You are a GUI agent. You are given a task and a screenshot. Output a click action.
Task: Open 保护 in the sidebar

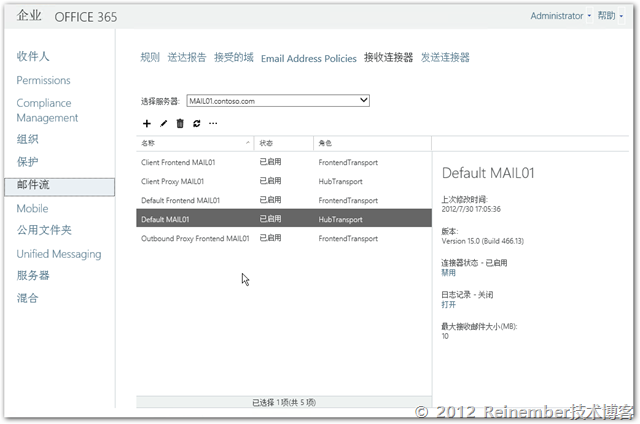tap(27, 162)
